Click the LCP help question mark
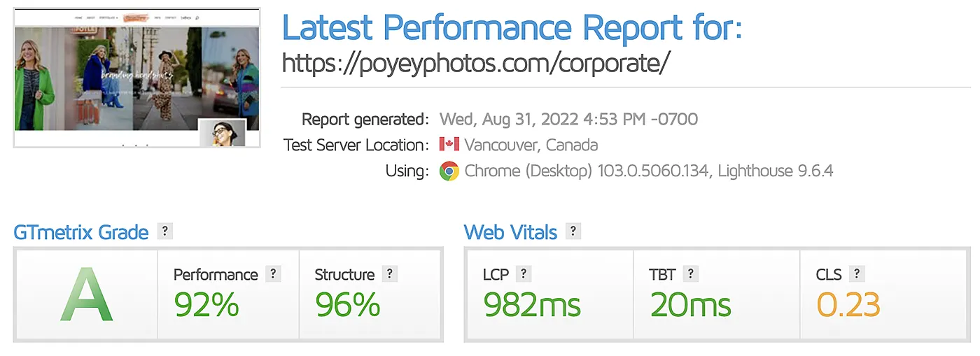This screenshot has height=356, width=980. (x=523, y=274)
